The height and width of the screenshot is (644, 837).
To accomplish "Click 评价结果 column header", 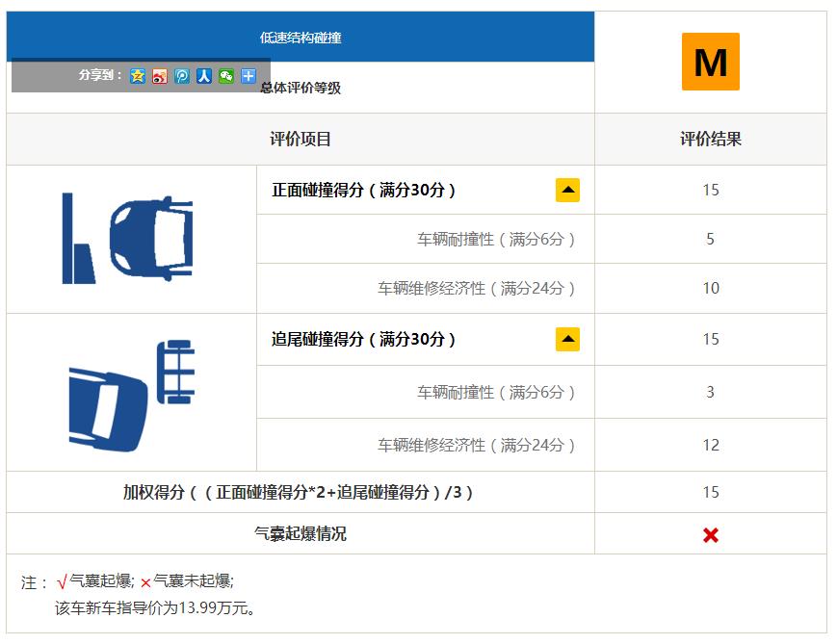I will coord(711,140).
